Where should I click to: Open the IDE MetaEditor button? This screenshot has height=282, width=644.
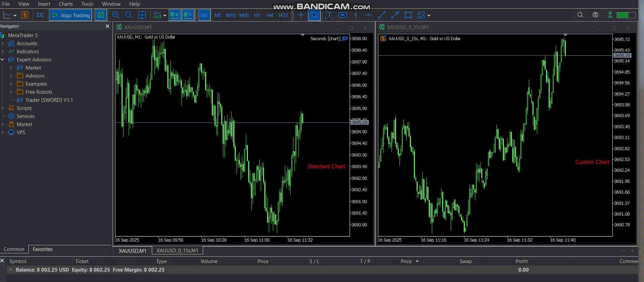[x=40, y=15]
